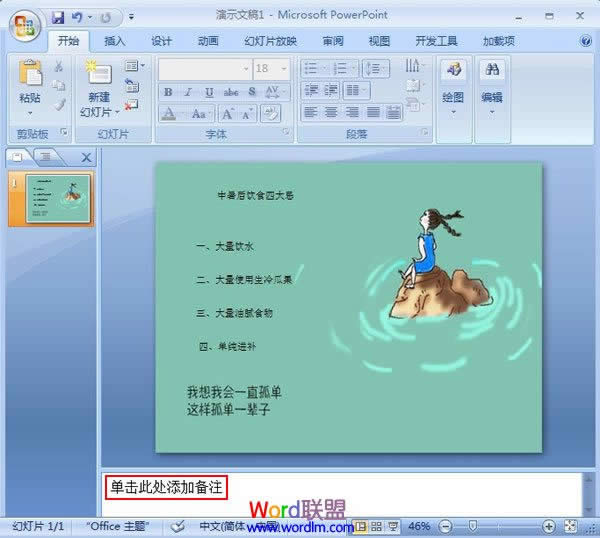Open the Line Spacing options

click(x=375, y=69)
